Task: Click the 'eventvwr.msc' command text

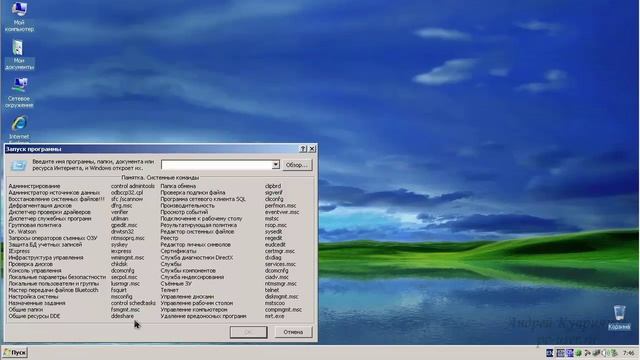Action: (x=282, y=212)
